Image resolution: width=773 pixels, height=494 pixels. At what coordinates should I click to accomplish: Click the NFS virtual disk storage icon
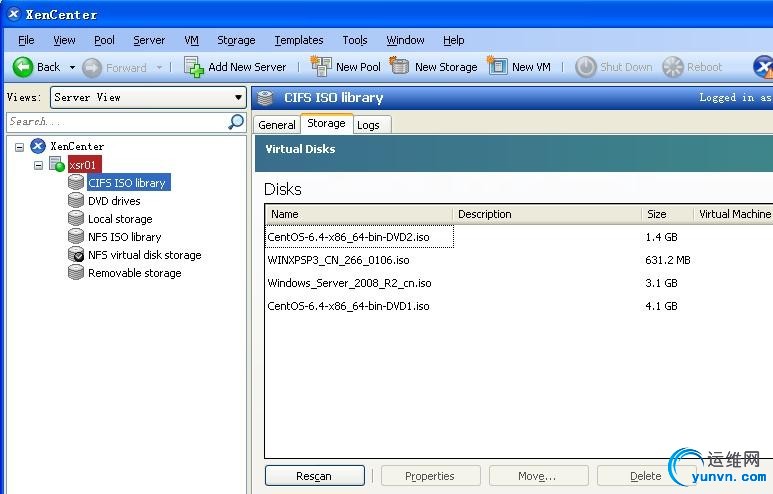pyautogui.click(x=76, y=254)
